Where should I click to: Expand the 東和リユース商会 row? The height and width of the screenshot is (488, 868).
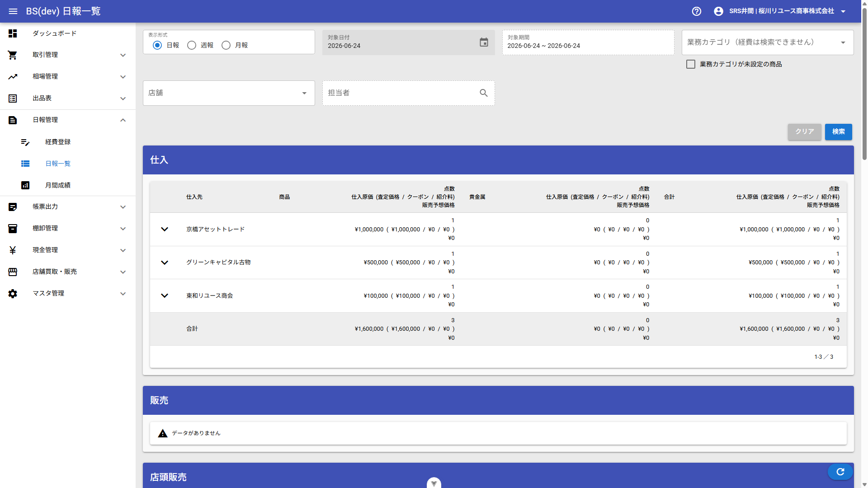coord(165,296)
